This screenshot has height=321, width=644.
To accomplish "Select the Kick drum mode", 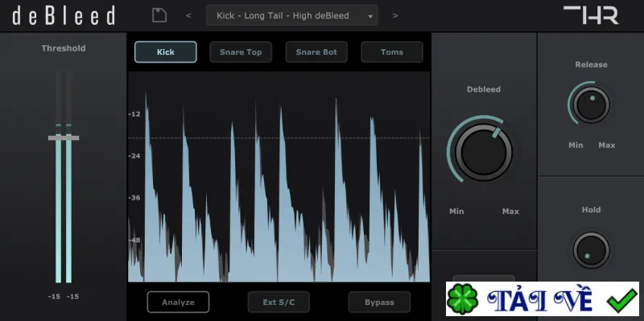I will click(x=166, y=52).
